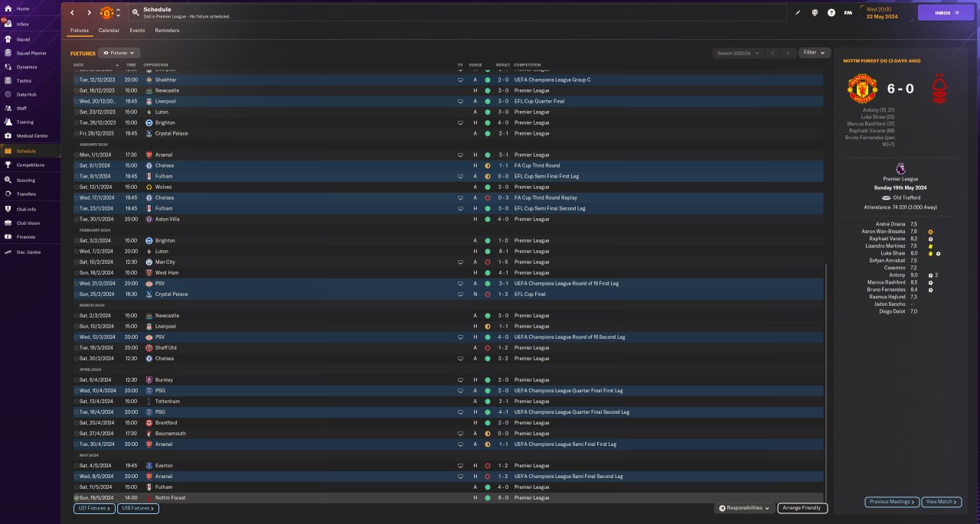Click the globe/world icon in top bar
The image size is (980, 524).
click(x=815, y=12)
